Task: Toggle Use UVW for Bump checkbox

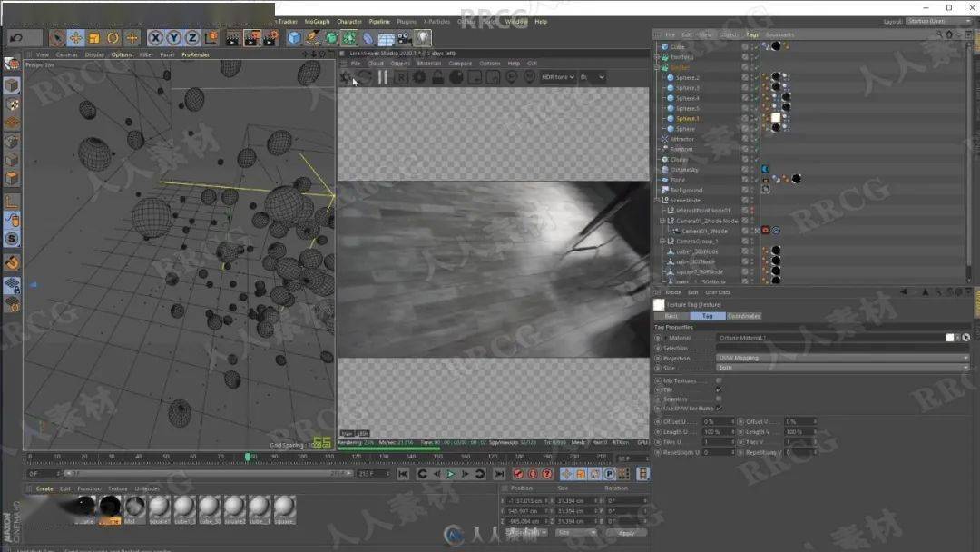Action: click(x=719, y=409)
